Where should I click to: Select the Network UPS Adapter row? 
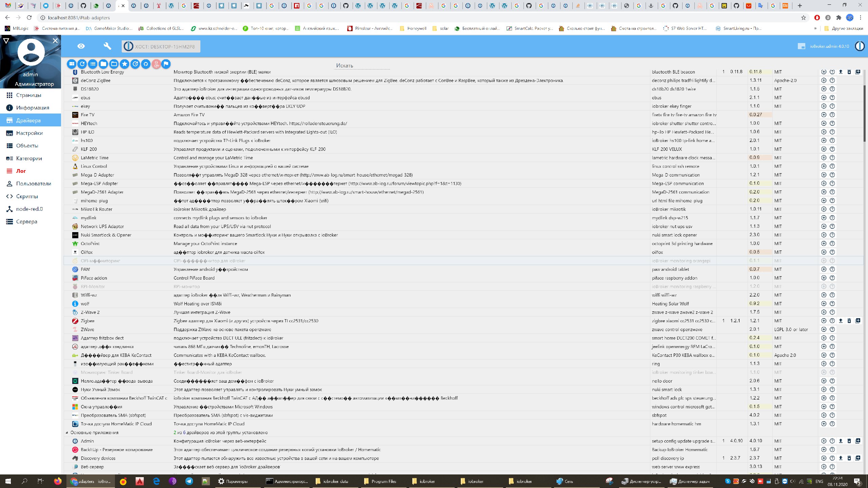point(464,226)
